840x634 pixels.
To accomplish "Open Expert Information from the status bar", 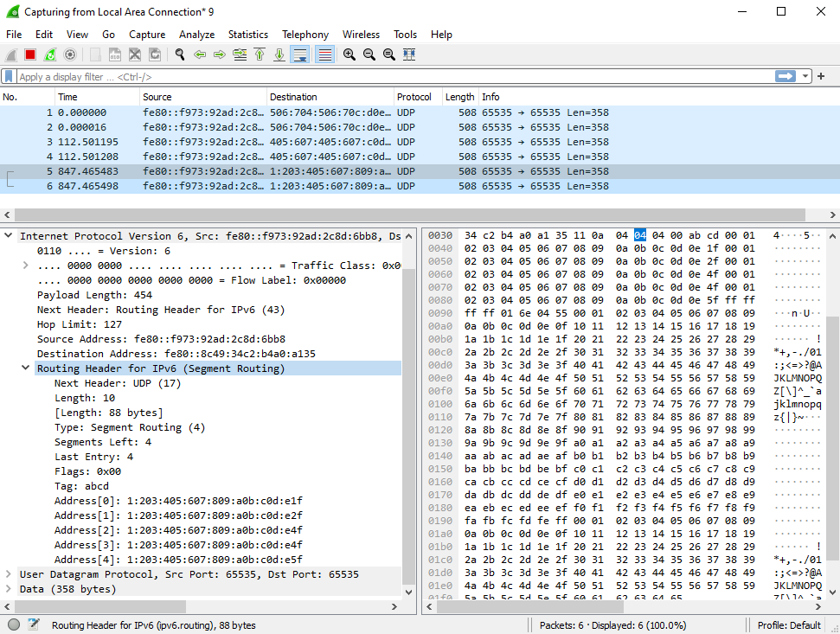I will pos(12,624).
